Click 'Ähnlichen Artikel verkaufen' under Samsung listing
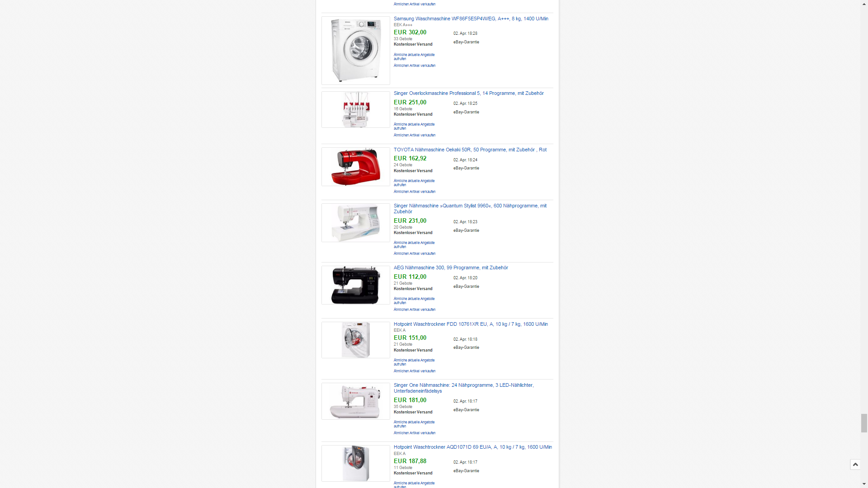868x488 pixels. [414, 66]
